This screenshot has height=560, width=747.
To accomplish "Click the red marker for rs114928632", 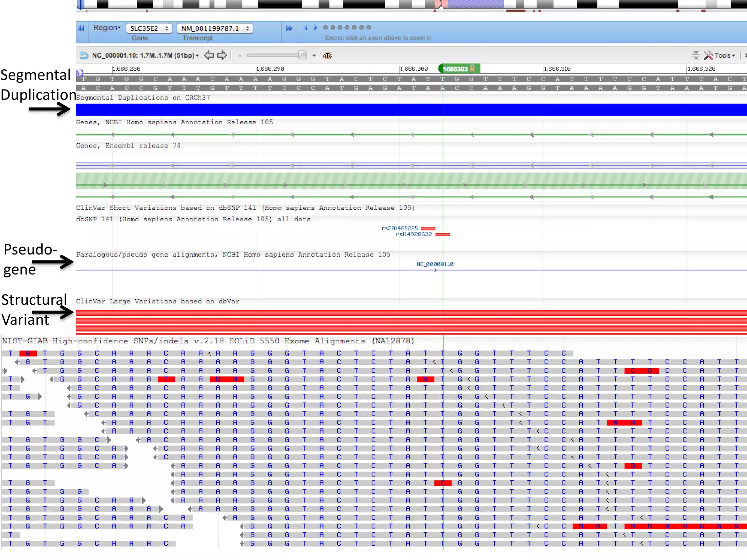I will tap(443, 235).
